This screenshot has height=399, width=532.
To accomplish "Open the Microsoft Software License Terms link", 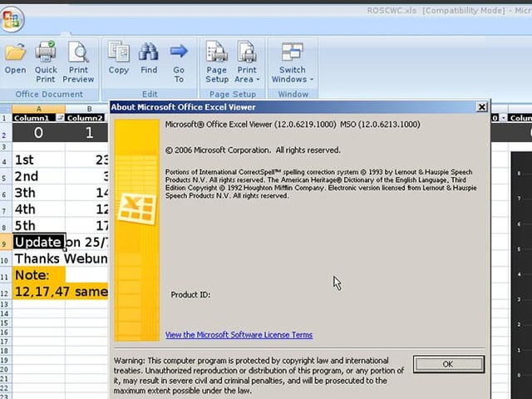I will [239, 335].
